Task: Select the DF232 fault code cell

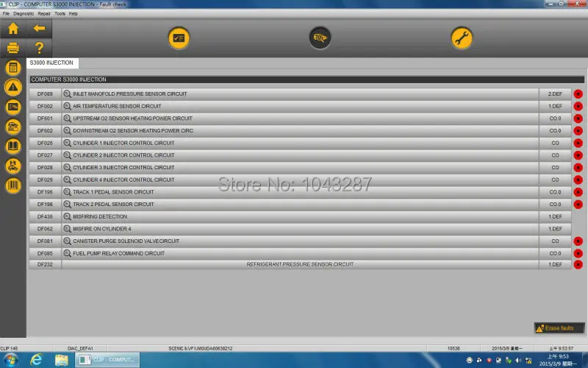Action: click(x=45, y=264)
